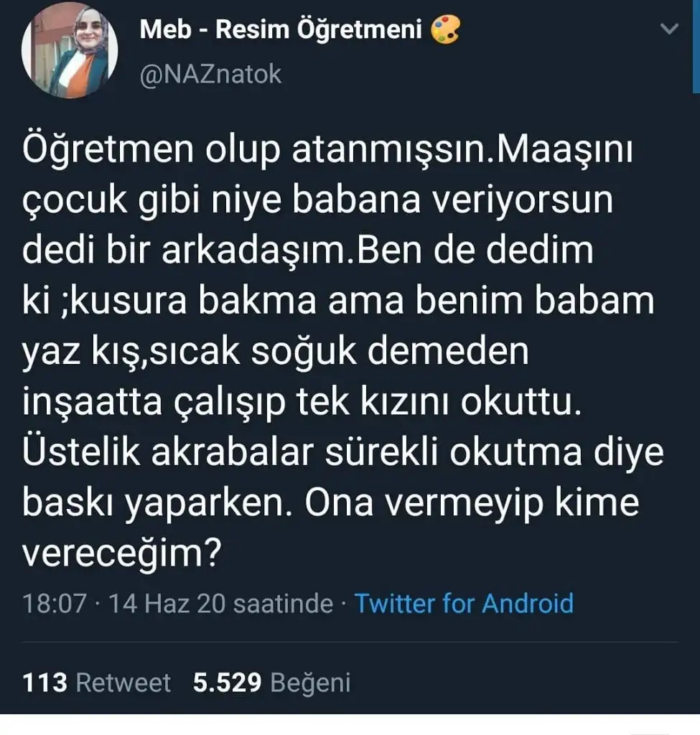Viewport: 700px width, 735px height.
Task: Open the author's profile picture
Action: click(x=70, y=50)
